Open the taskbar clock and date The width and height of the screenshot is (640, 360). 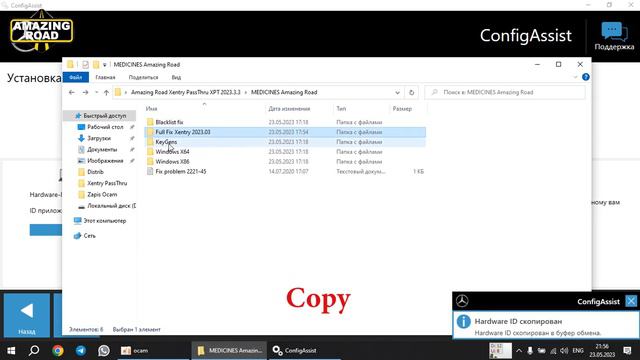tap(602, 351)
